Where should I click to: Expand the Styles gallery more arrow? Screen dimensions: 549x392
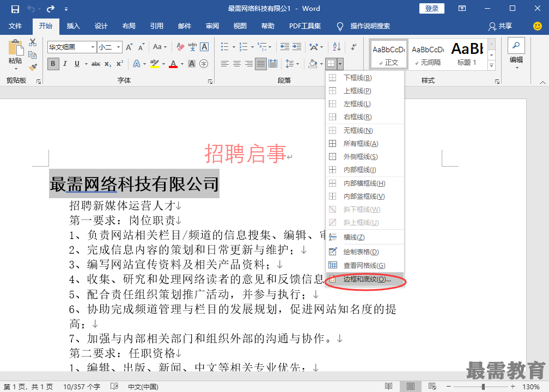pyautogui.click(x=492, y=65)
